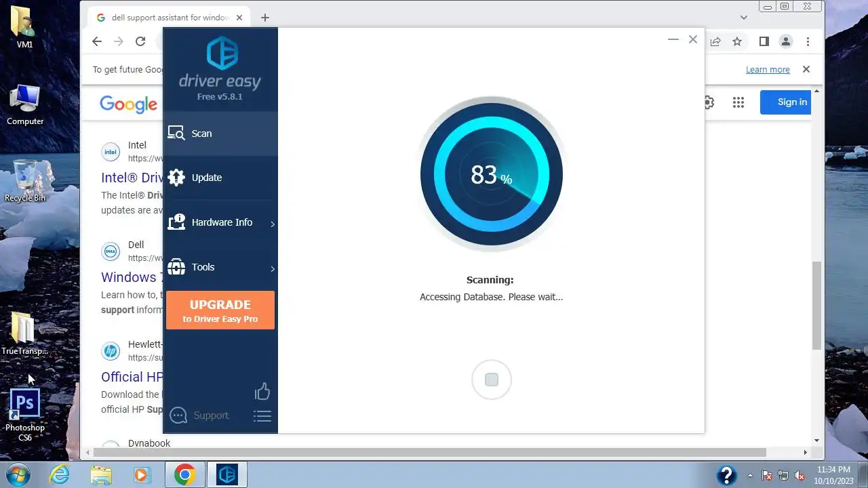Click the 83% scan progress ring
The height and width of the screenshot is (488, 868).
coord(492,174)
